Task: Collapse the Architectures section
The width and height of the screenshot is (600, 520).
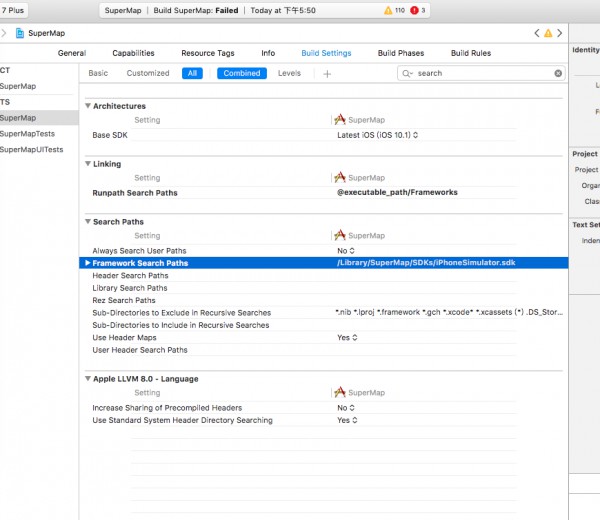Action: [88, 106]
